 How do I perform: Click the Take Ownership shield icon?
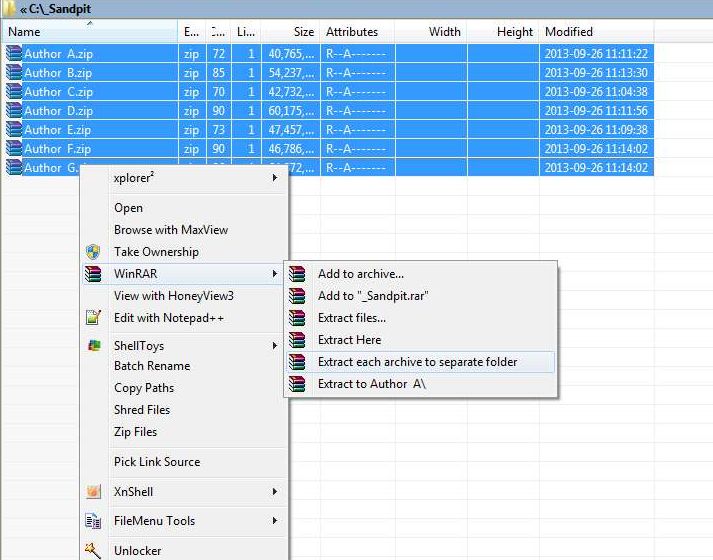point(93,252)
